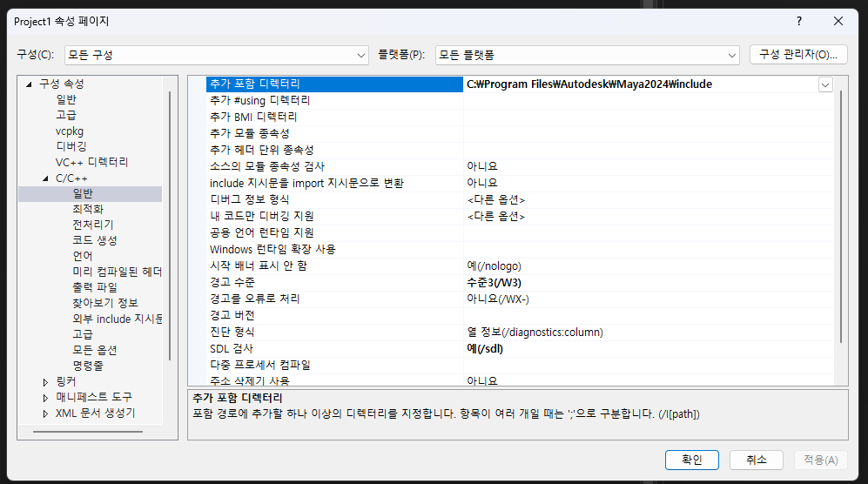
Task: Select the 공용 언어 런타임 지원 property
Action: [334, 232]
